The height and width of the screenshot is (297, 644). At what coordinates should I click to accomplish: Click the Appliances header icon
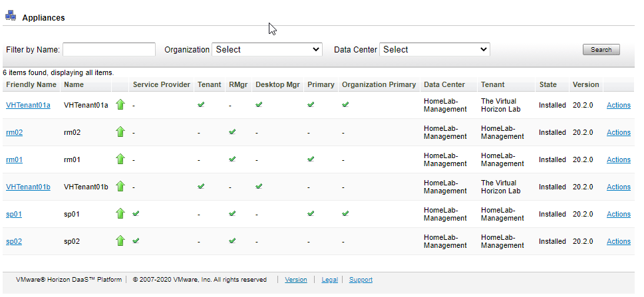coord(11,17)
